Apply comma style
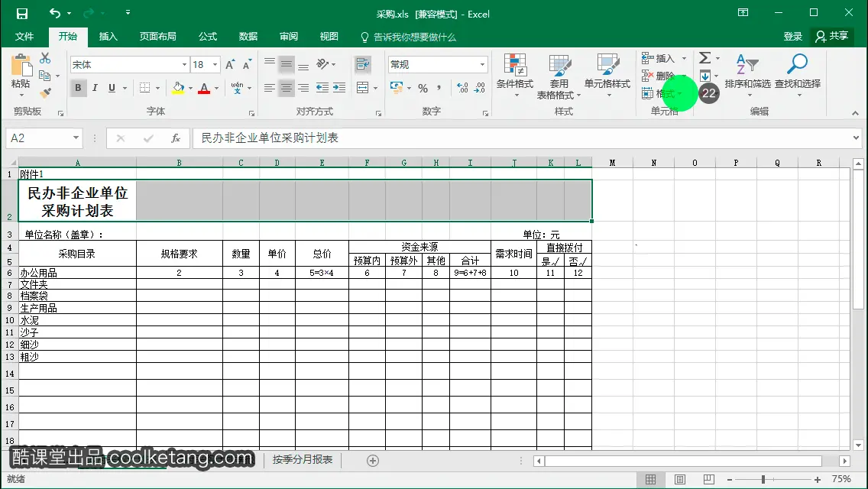The width and height of the screenshot is (868, 489). [439, 88]
